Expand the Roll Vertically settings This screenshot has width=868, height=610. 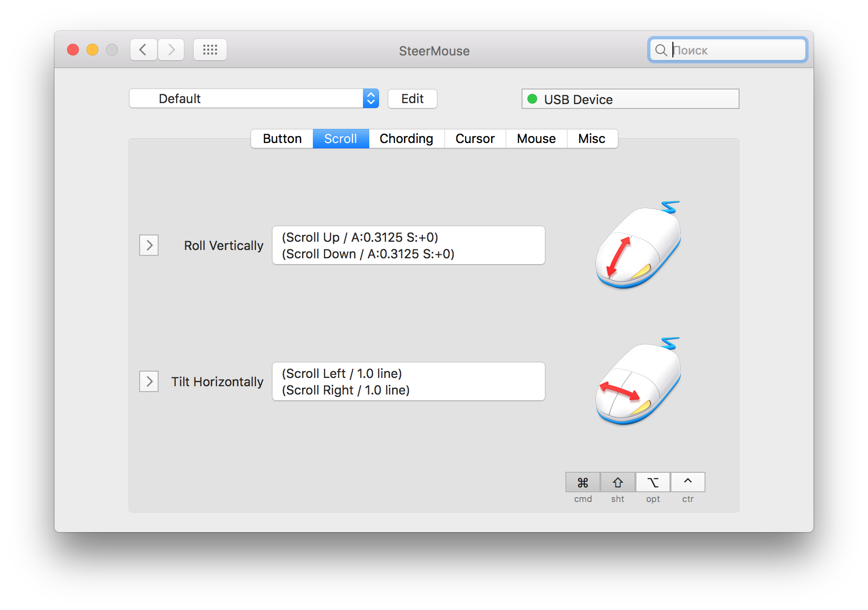pos(149,245)
